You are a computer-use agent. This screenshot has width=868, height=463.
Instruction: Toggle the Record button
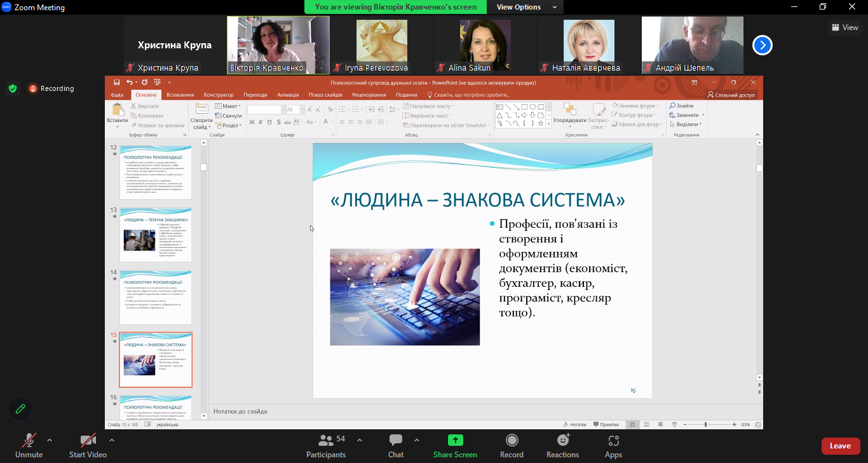(512, 440)
